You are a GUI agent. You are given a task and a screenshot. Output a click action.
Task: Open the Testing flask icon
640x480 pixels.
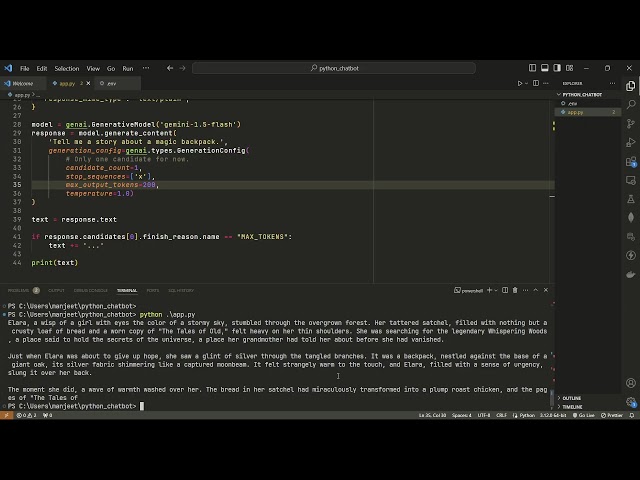(x=631, y=199)
